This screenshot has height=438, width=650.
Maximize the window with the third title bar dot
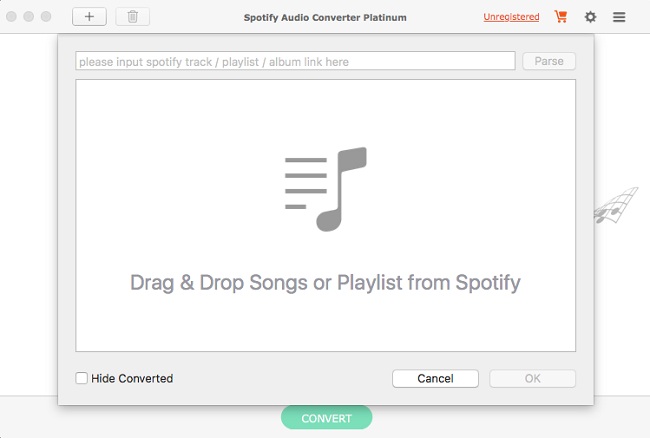pyautogui.click(x=46, y=17)
